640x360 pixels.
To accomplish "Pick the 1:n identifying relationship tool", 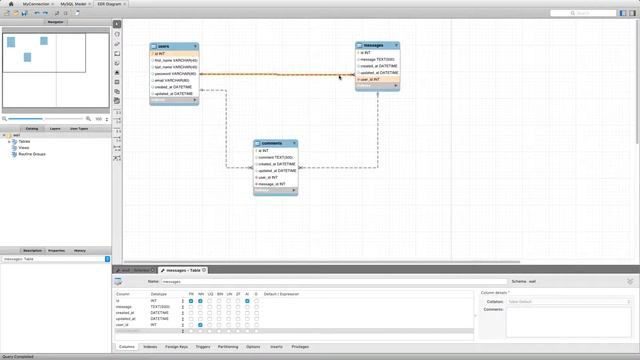I will [x=117, y=140].
